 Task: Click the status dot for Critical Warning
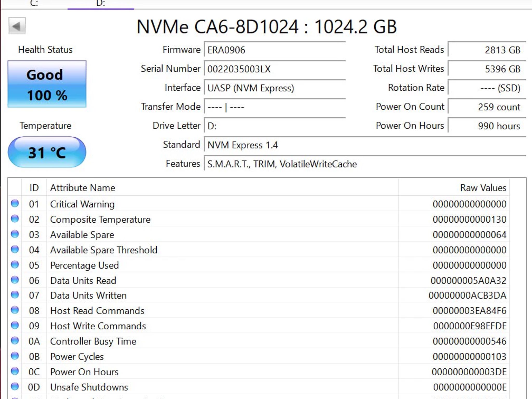tap(15, 203)
